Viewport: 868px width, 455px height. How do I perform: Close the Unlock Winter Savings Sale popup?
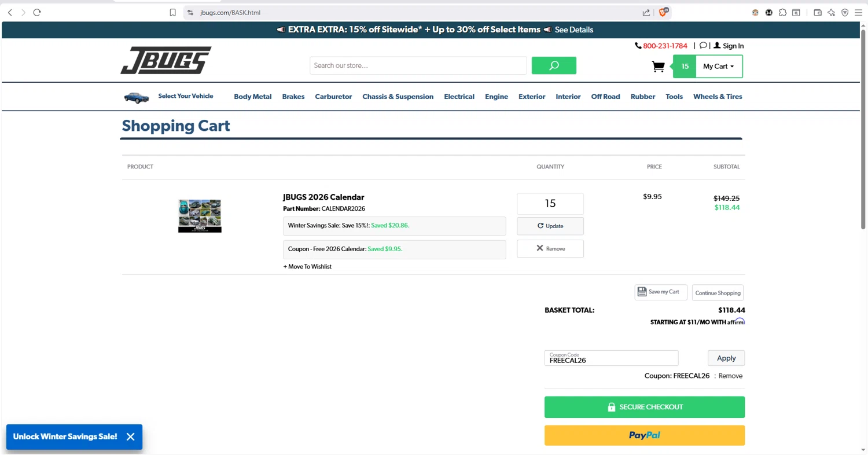(x=130, y=437)
